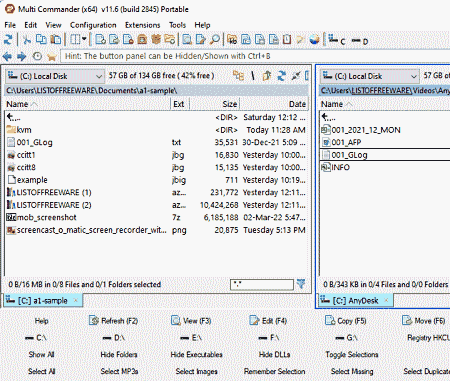Click the Hide Executables button
The image size is (450, 381).
pyautogui.click(x=196, y=354)
